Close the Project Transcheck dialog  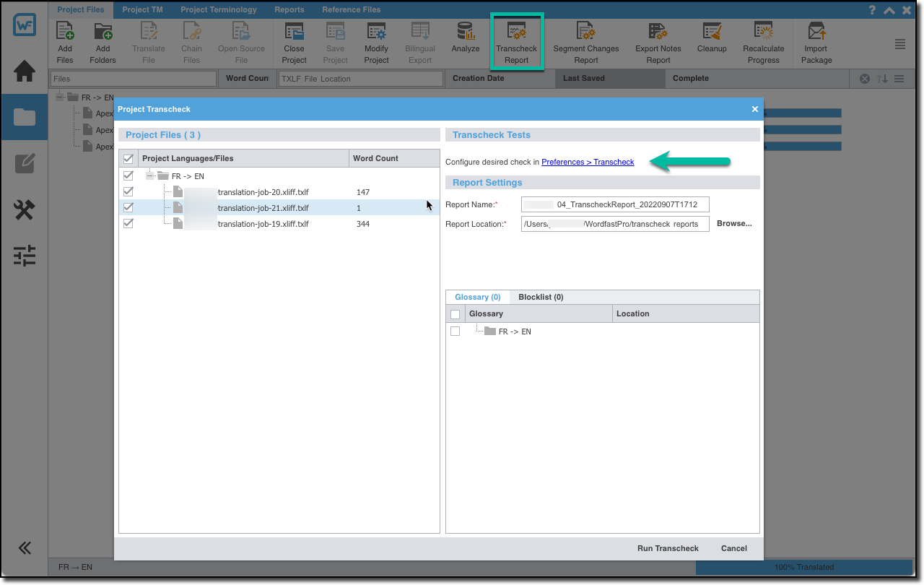755,109
